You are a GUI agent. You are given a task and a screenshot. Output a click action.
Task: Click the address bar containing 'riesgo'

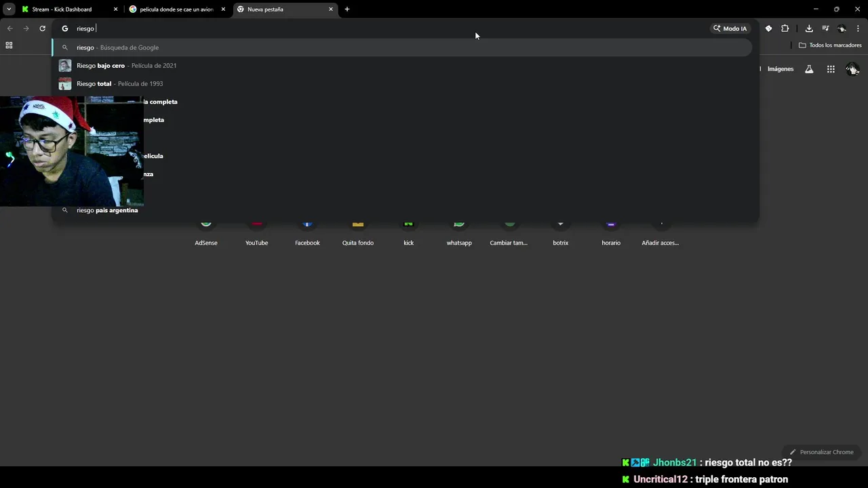(390, 28)
